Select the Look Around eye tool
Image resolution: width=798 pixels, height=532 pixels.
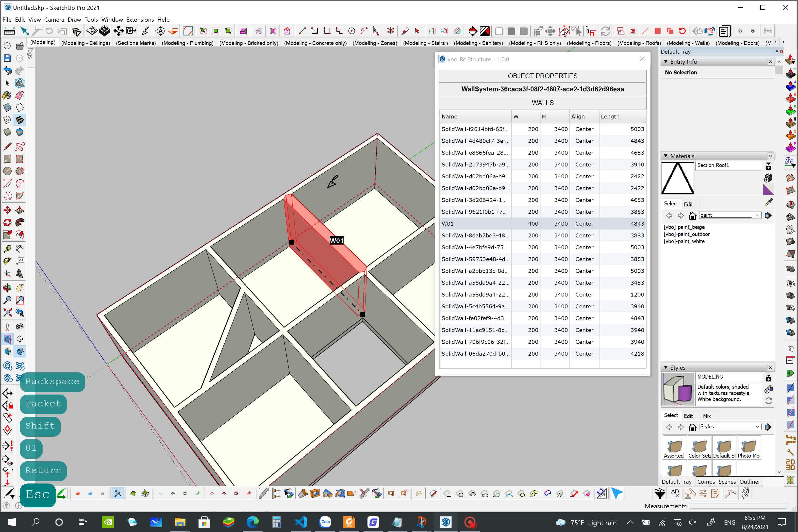(20, 327)
